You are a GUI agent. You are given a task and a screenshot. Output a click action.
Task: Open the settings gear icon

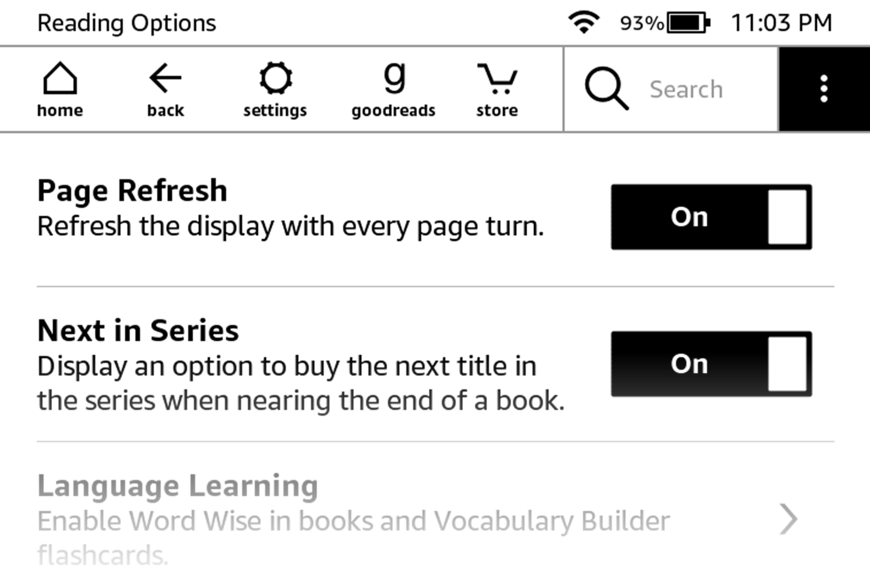[x=275, y=88]
